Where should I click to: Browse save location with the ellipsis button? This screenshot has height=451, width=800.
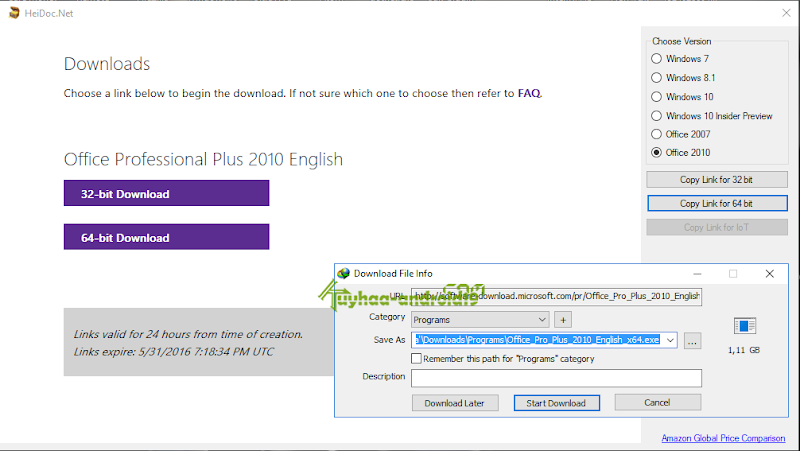tap(692, 341)
